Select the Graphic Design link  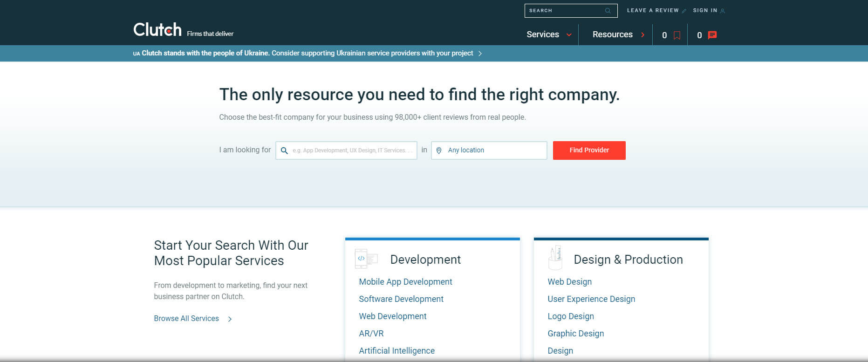[576, 334]
